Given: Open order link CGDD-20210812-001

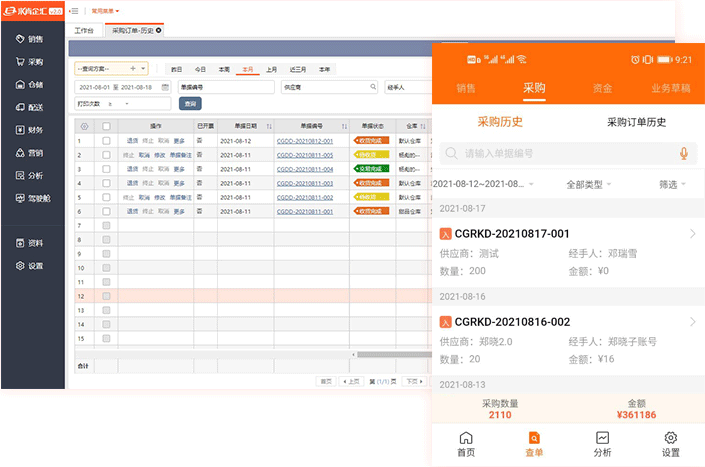Looking at the screenshot, I should (x=304, y=141).
